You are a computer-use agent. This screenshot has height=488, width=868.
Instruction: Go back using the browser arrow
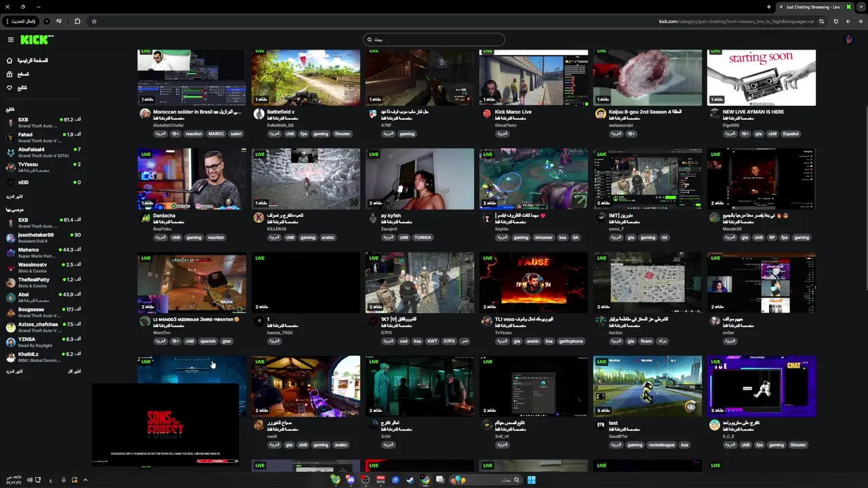click(861, 21)
